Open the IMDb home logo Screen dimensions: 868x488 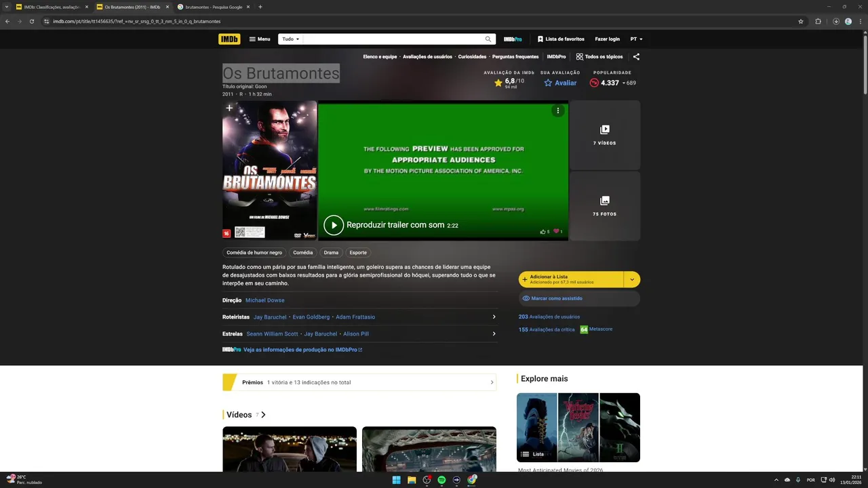point(229,39)
